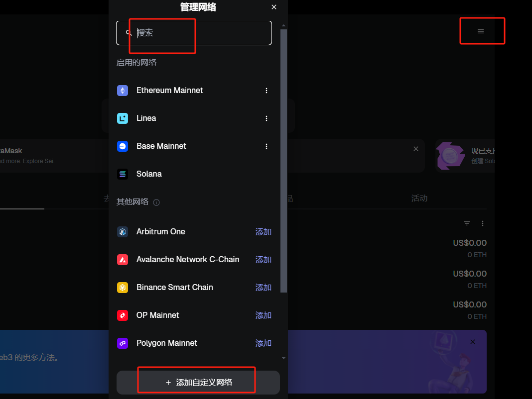Screen dimensions: 532x399
Task: Click the Base Mainnet network icon
Action: (123, 146)
